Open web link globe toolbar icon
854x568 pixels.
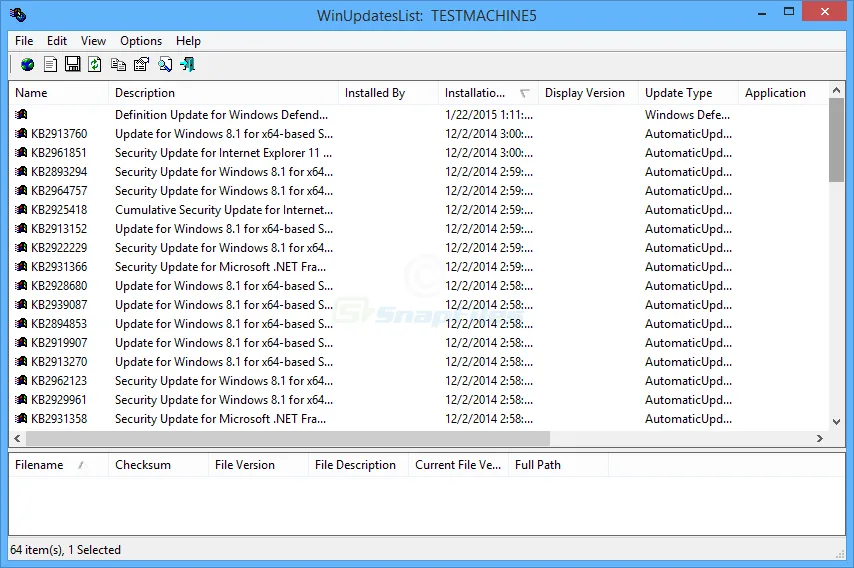27,65
